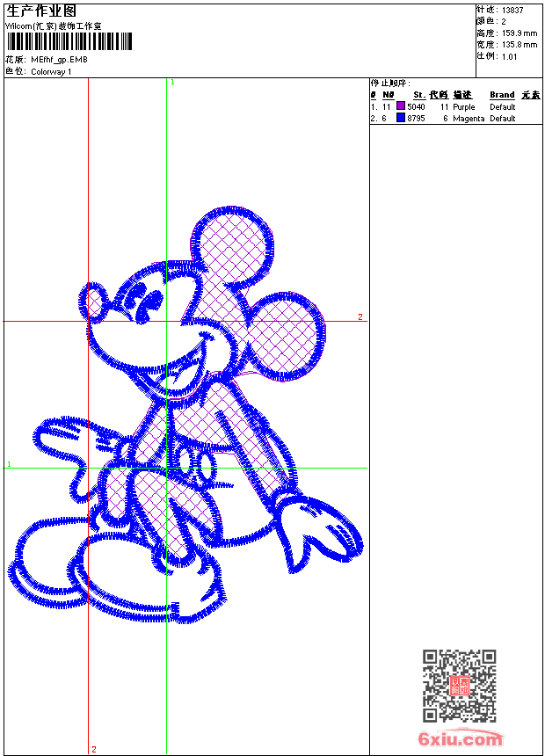Screen dimensions: 545x756
Task: Click the 'N#' column header
Action: point(389,95)
